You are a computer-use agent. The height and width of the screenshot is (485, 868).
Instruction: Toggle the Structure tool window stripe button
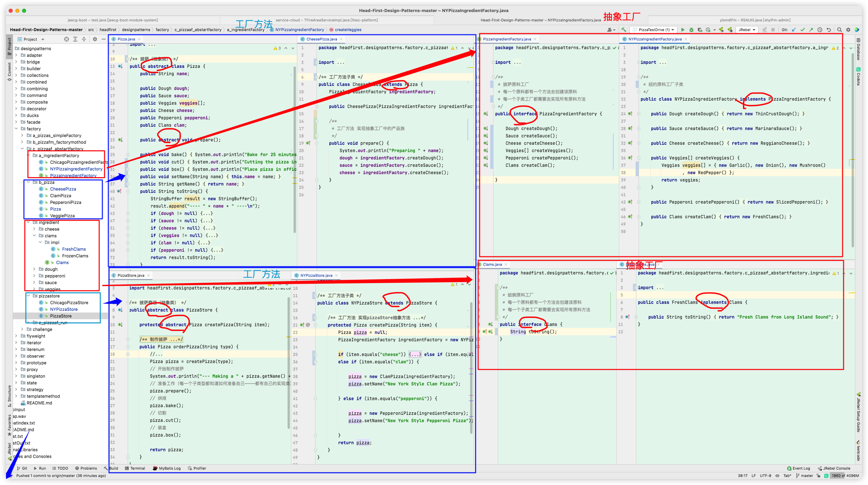[x=9, y=396]
